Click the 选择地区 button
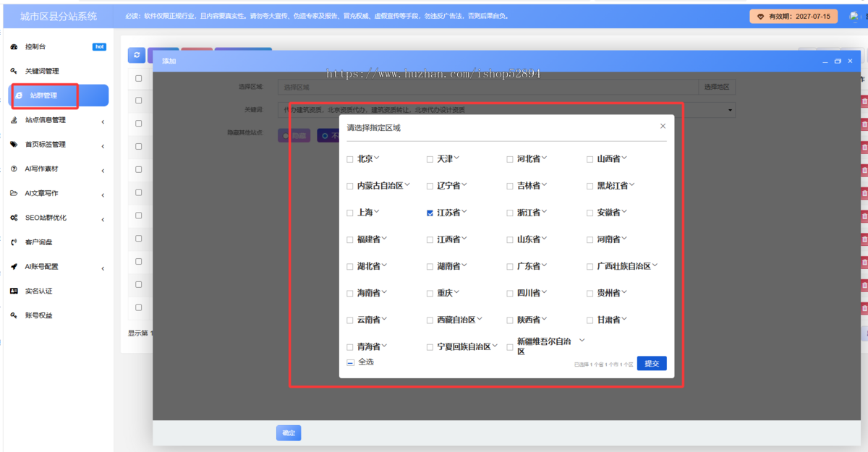The image size is (868, 452). tap(717, 87)
